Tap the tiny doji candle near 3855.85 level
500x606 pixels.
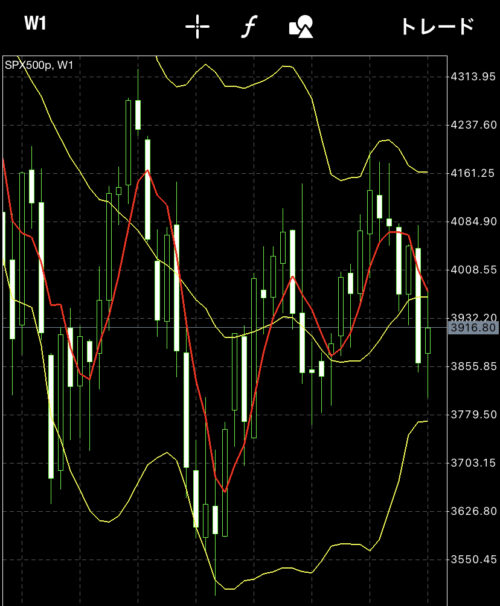[312, 371]
